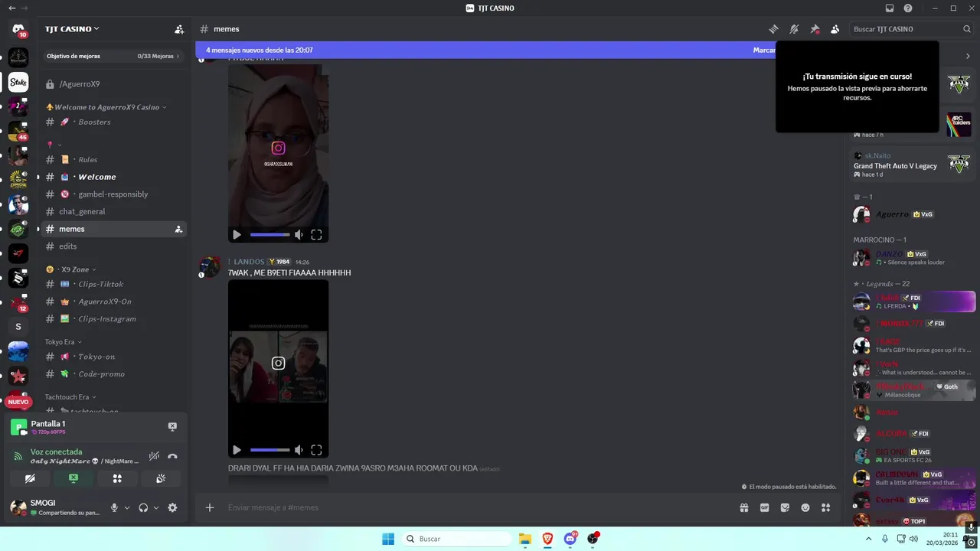Expand Objetivo de mejoras boost goal arrow
The image size is (980, 551).
(178, 56)
